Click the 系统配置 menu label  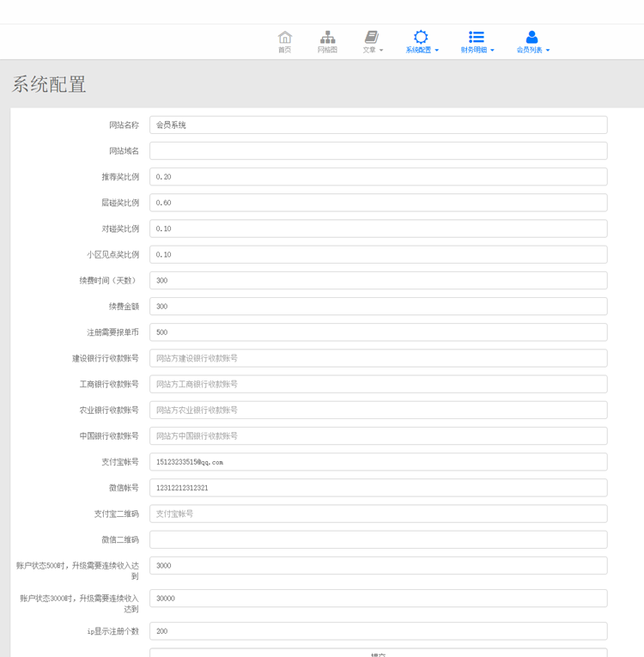click(418, 50)
